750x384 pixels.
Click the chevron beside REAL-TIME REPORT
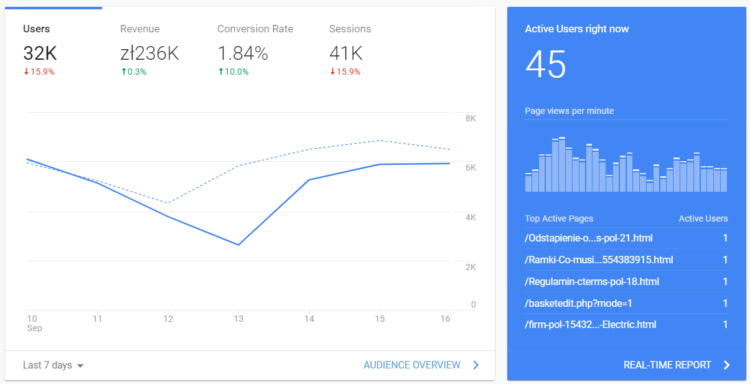[727, 365]
